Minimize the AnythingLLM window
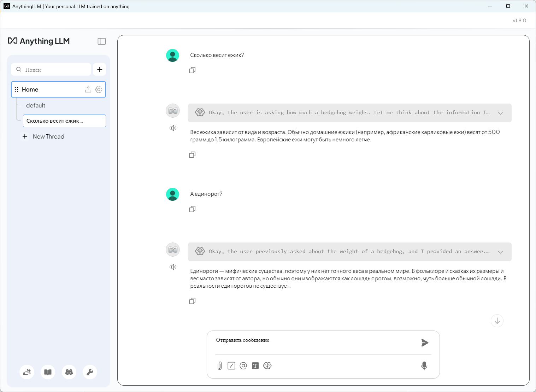The height and width of the screenshot is (392, 536). tap(490, 6)
